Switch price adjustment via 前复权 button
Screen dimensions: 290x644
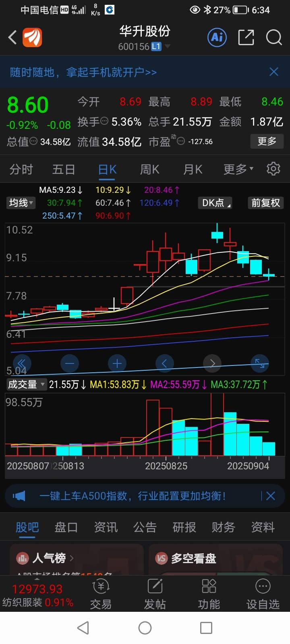coord(265,203)
